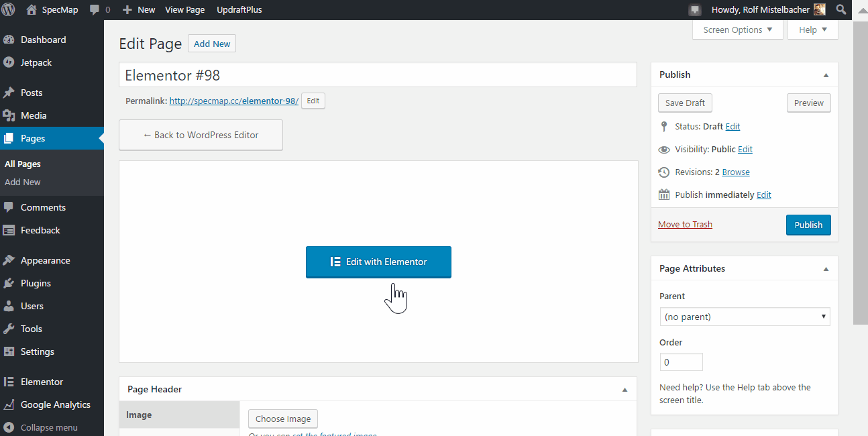Screen dimensions: 868x436
Task: Click the Appearance paintbrush icon
Action: [x=9, y=260]
